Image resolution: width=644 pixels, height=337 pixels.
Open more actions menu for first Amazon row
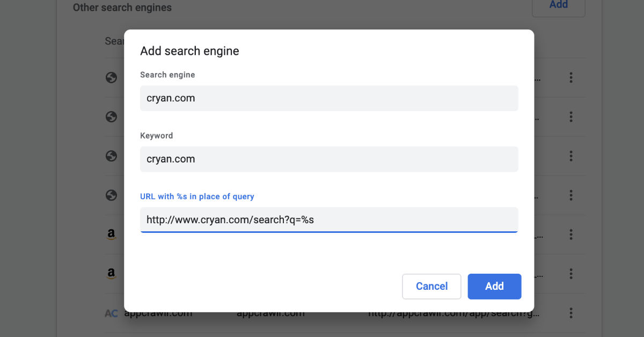[571, 235]
